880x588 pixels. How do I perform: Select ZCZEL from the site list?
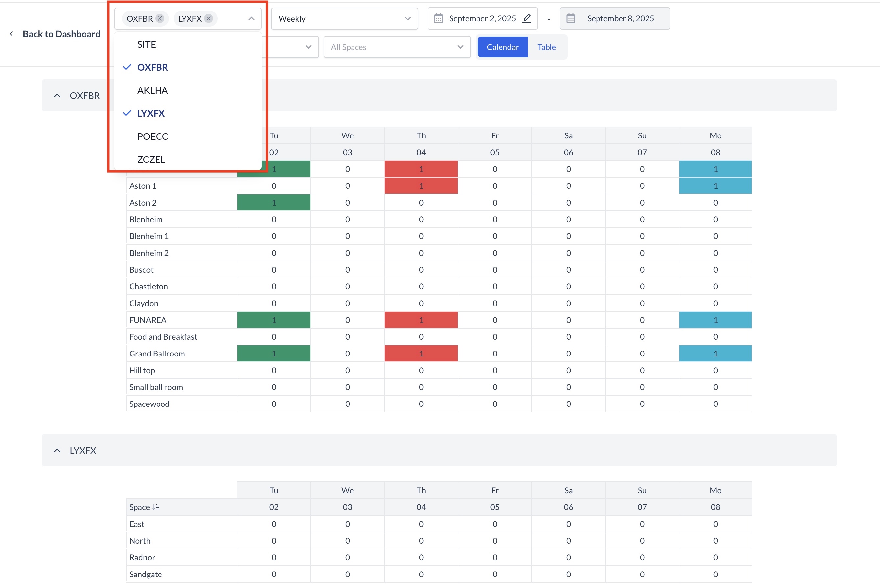(x=151, y=159)
